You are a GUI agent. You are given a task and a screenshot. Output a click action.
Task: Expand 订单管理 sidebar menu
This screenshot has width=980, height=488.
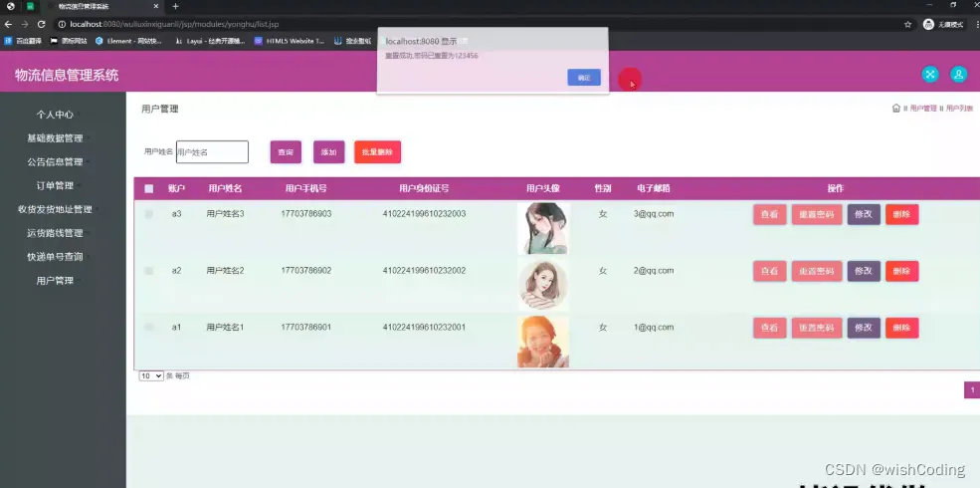(x=55, y=186)
